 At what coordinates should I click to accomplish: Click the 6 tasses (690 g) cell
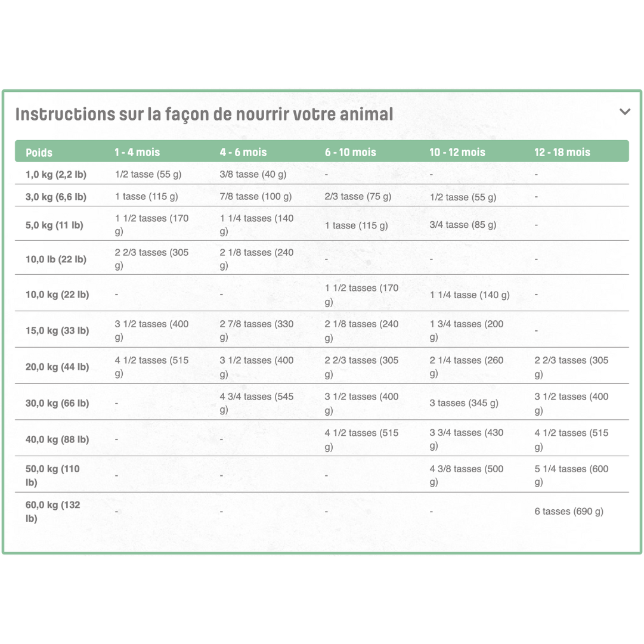coord(569,512)
